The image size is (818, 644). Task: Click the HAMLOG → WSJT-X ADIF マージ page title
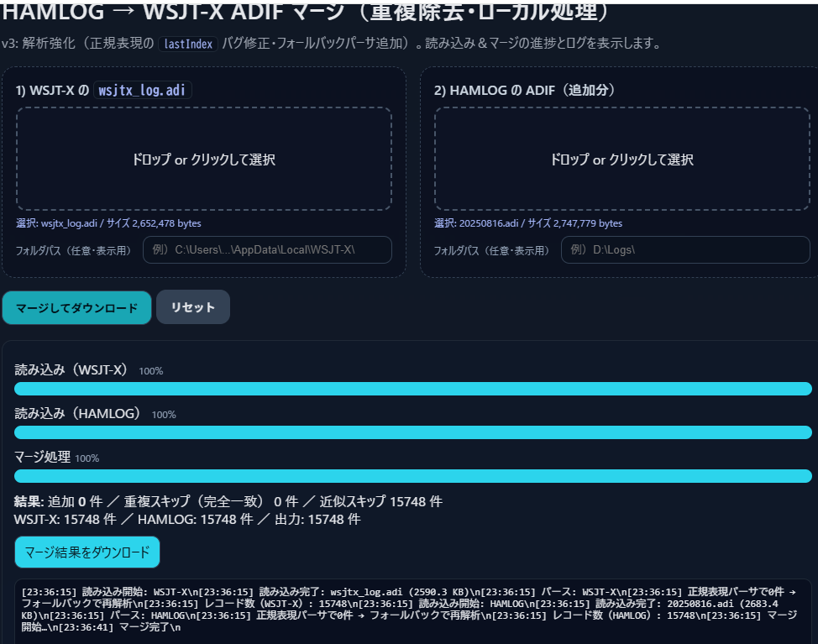coord(305,12)
